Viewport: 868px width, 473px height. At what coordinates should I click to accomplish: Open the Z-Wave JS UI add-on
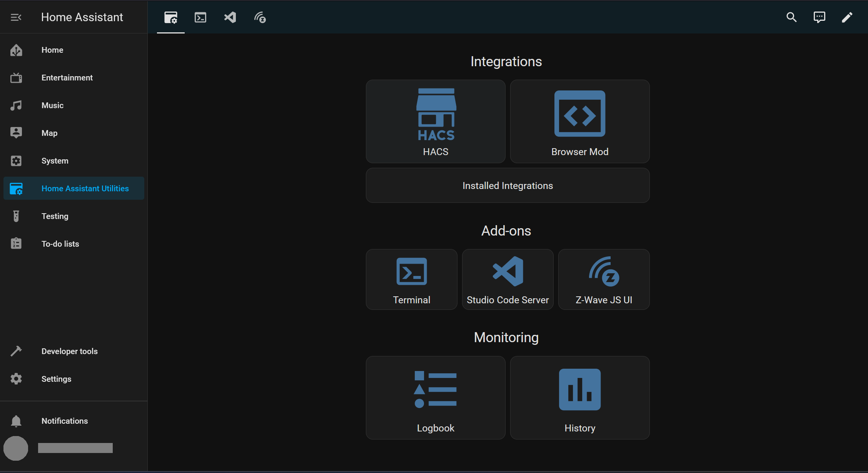tap(604, 279)
